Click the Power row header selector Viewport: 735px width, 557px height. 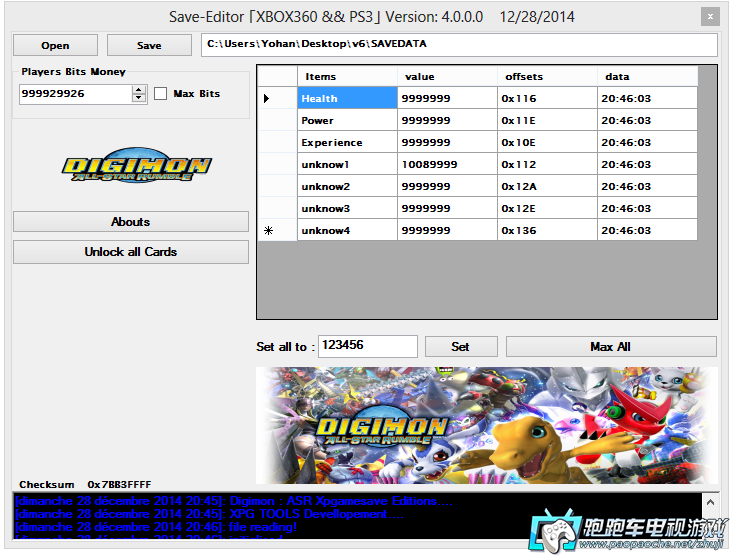pos(278,120)
